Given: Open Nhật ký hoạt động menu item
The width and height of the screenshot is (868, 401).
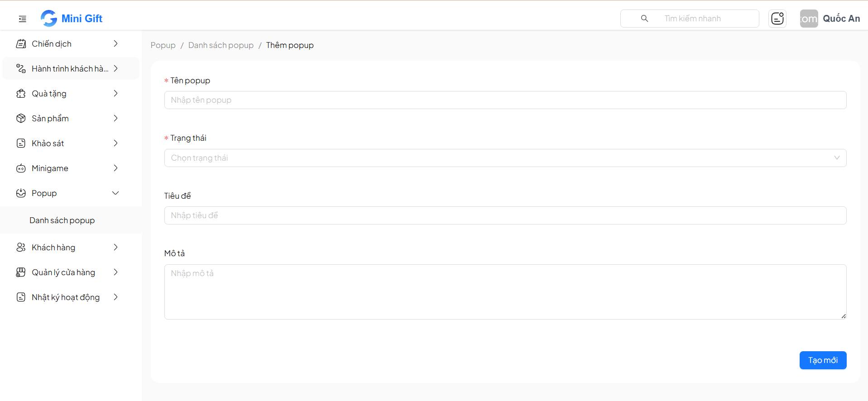Looking at the screenshot, I should coord(70,297).
